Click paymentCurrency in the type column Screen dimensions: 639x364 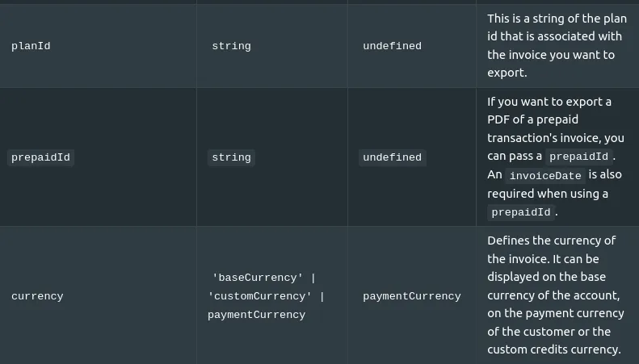coord(256,315)
